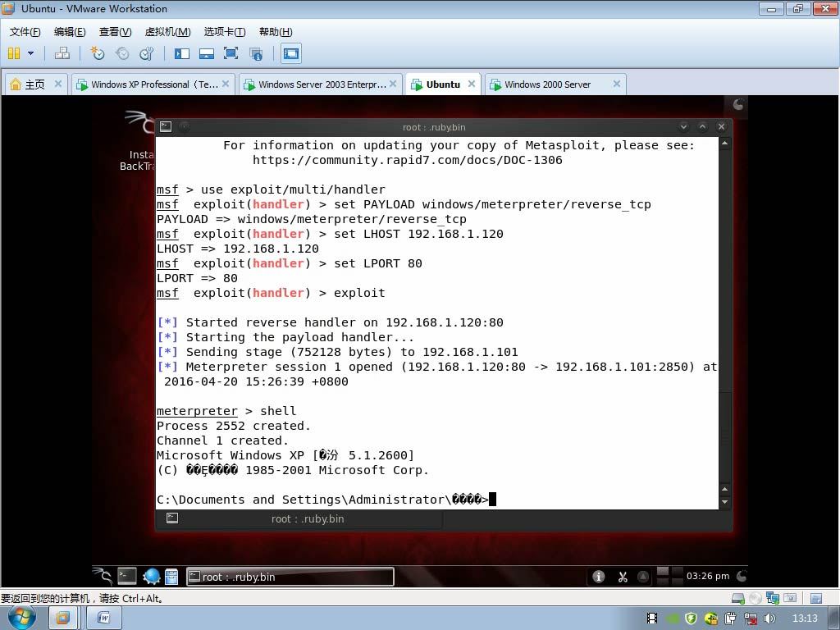Image resolution: width=840 pixels, height=630 pixels.
Task: Click the scrollbar up arrow near terminal bottom
Action: (x=725, y=489)
